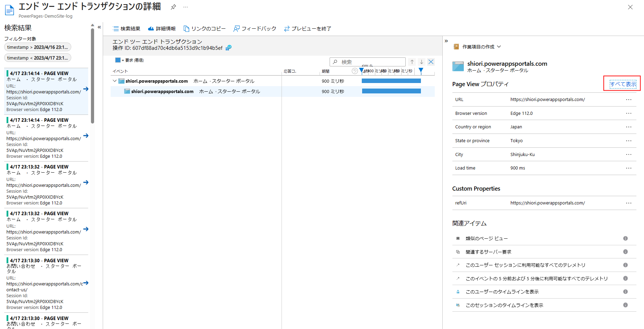The height and width of the screenshot is (329, 644).
Task: Open the 作業項目の作成 dropdown
Action: 477,47
